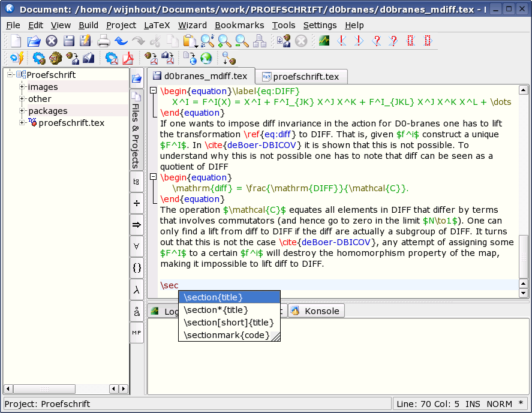Open ViewPDF Acrobat icon
The width and height of the screenshot is (532, 413).
(128, 58)
